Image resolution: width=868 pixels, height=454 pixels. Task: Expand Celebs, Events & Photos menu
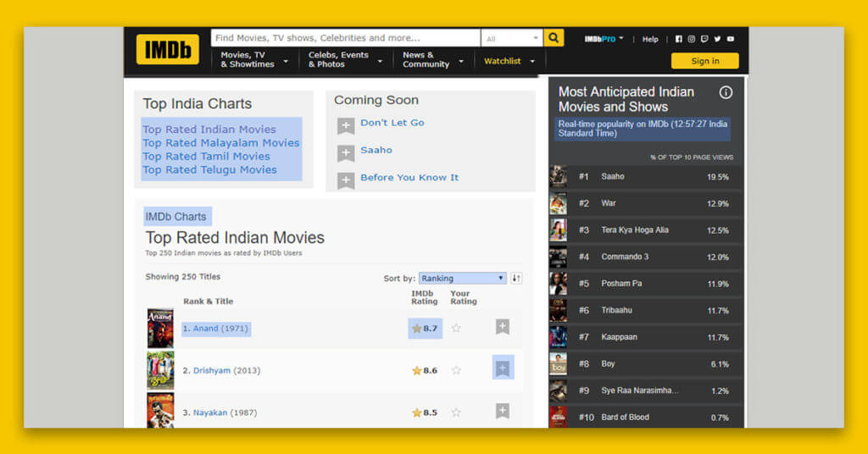[345, 60]
